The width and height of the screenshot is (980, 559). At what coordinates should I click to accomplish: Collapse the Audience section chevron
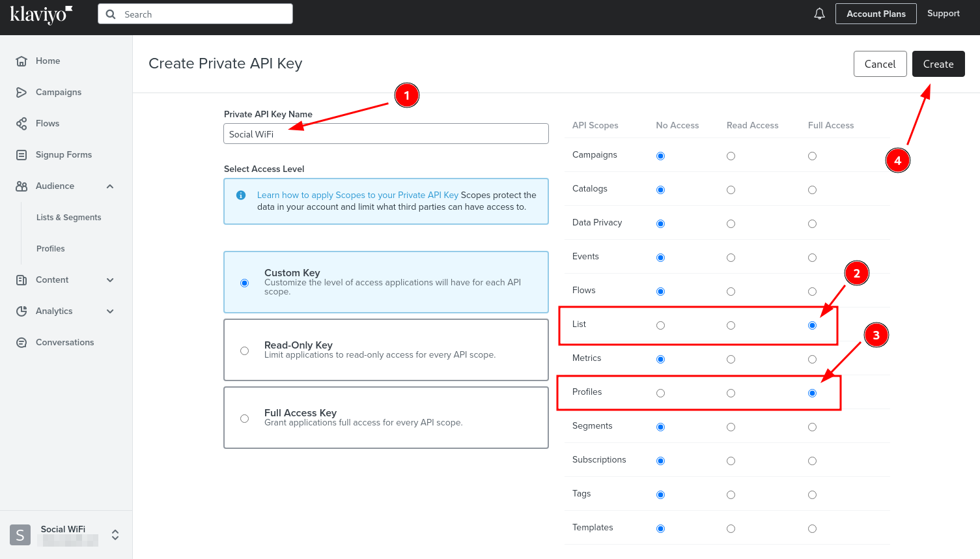click(x=110, y=186)
